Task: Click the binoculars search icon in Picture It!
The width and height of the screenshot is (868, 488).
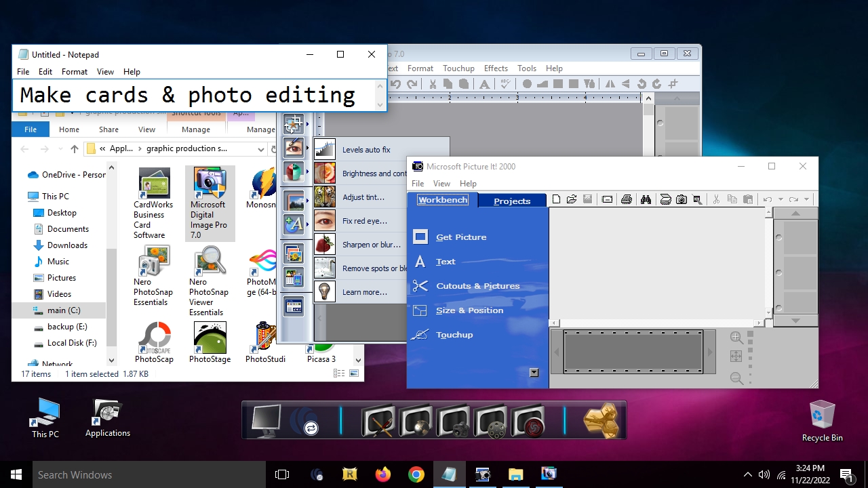Action: [646, 199]
